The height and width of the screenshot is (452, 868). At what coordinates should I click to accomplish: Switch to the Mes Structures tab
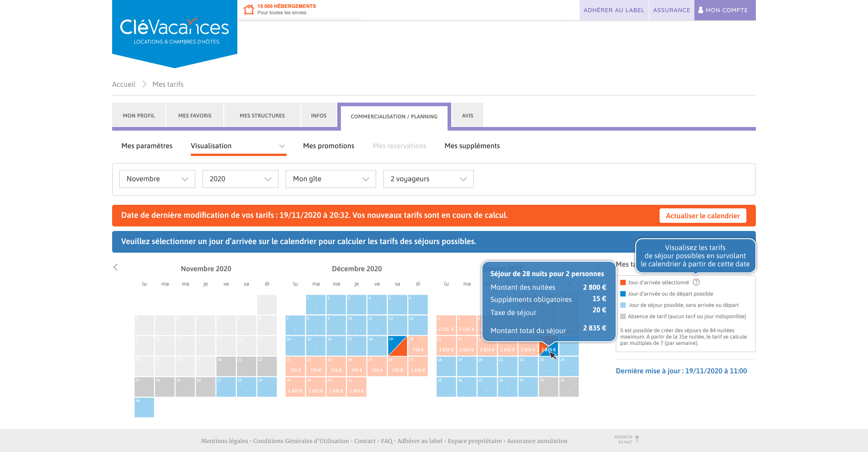(x=262, y=116)
